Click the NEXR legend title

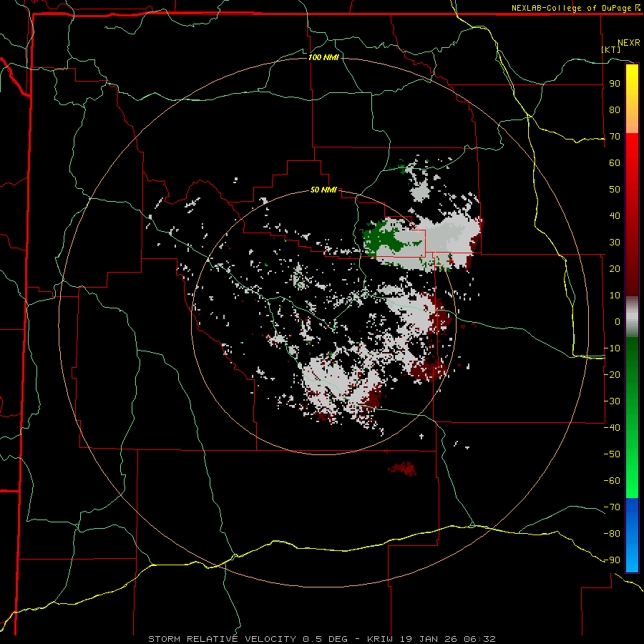tap(629, 43)
